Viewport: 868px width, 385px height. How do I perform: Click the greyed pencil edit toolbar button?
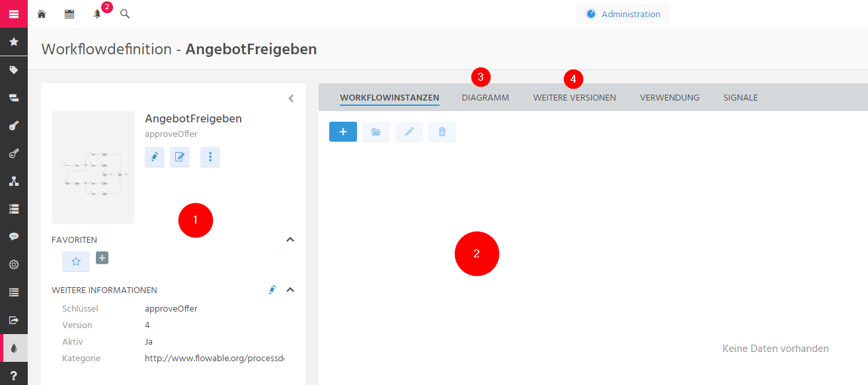(409, 132)
